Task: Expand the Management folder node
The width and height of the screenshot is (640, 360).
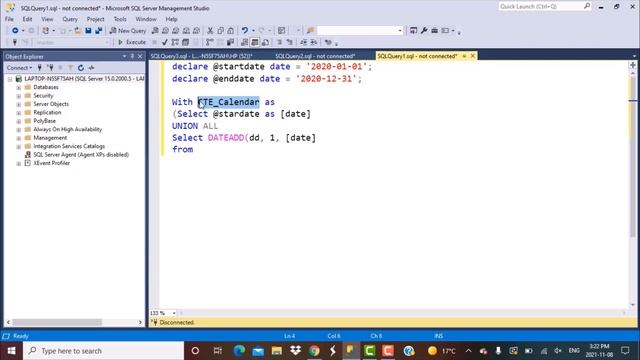Action: click(x=19, y=138)
